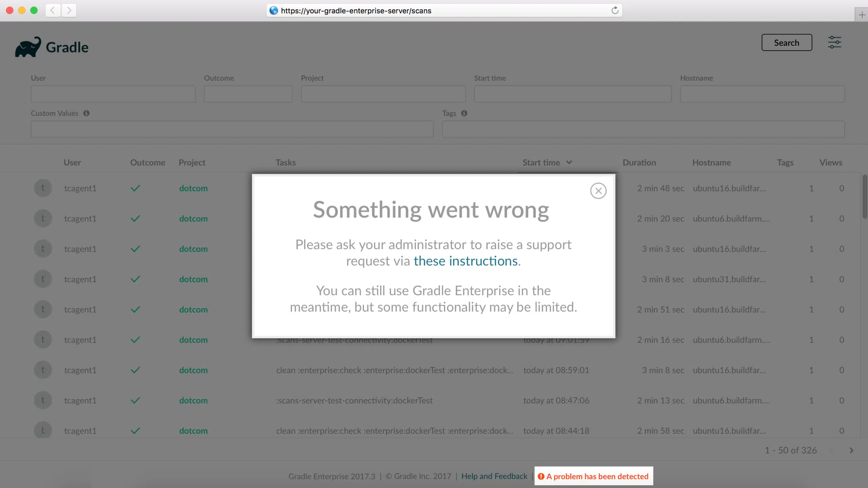Sort by the Hostname column header
The image size is (868, 488).
[x=711, y=163]
